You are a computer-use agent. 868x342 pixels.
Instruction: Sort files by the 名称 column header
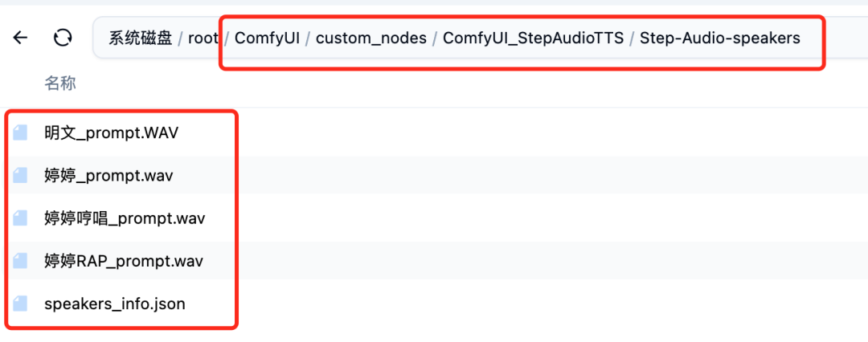pyautogui.click(x=60, y=83)
